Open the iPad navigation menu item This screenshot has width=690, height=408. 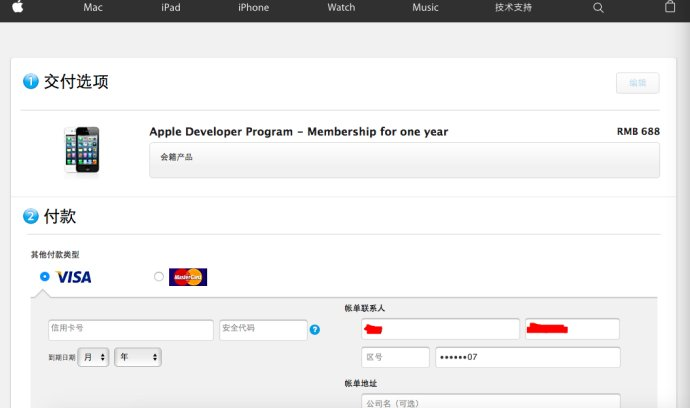[171, 7]
